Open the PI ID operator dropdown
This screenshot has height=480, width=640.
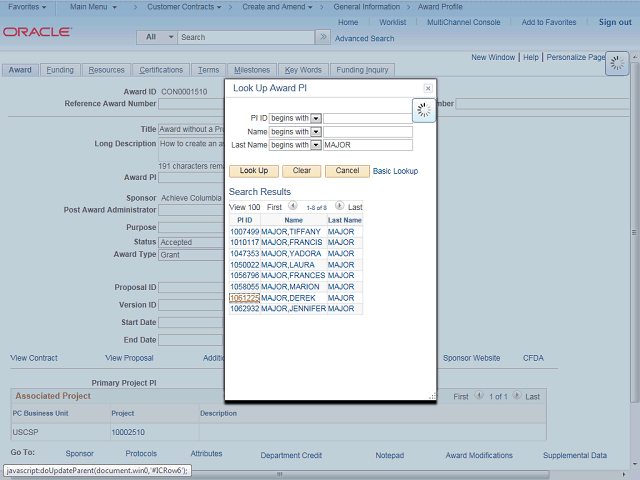[316, 118]
